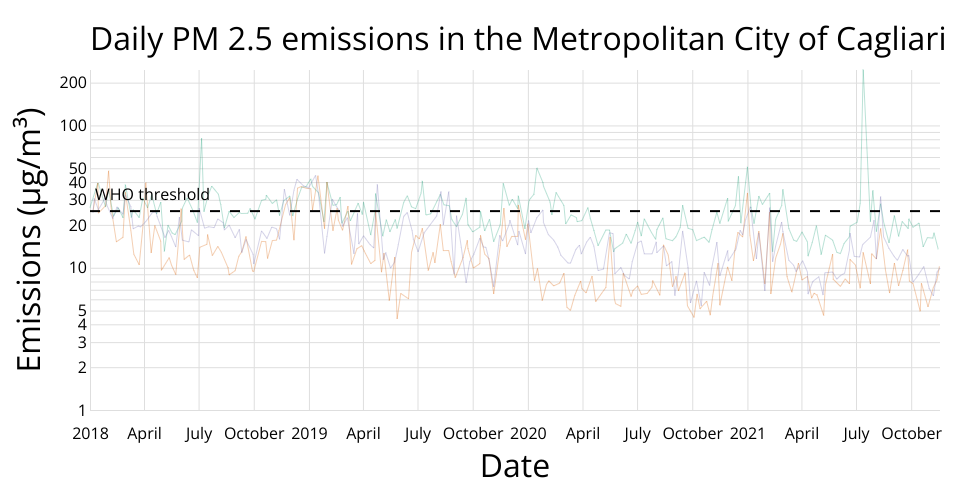Click the 5 tick label on y-axis
This screenshot has width=960, height=500.
(81, 310)
